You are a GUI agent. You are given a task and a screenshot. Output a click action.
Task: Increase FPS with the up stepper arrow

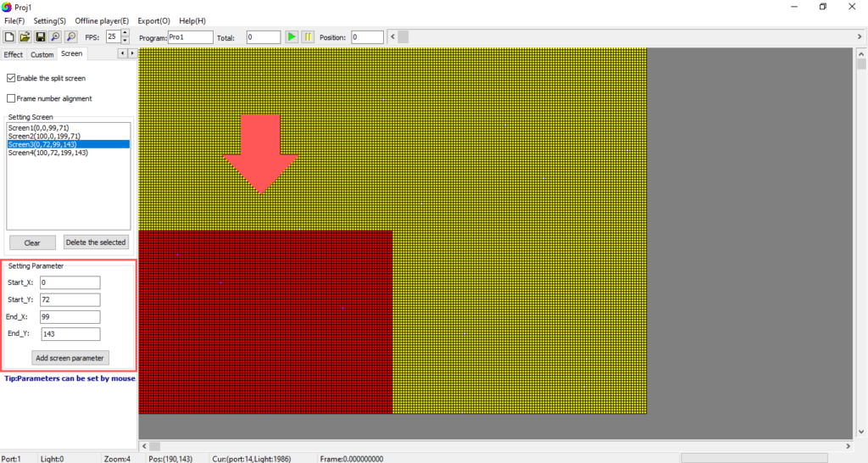[x=125, y=33]
